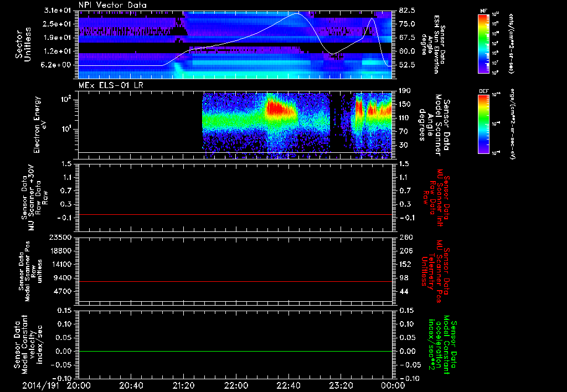Click the '260' telemetry tick value

(405, 237)
